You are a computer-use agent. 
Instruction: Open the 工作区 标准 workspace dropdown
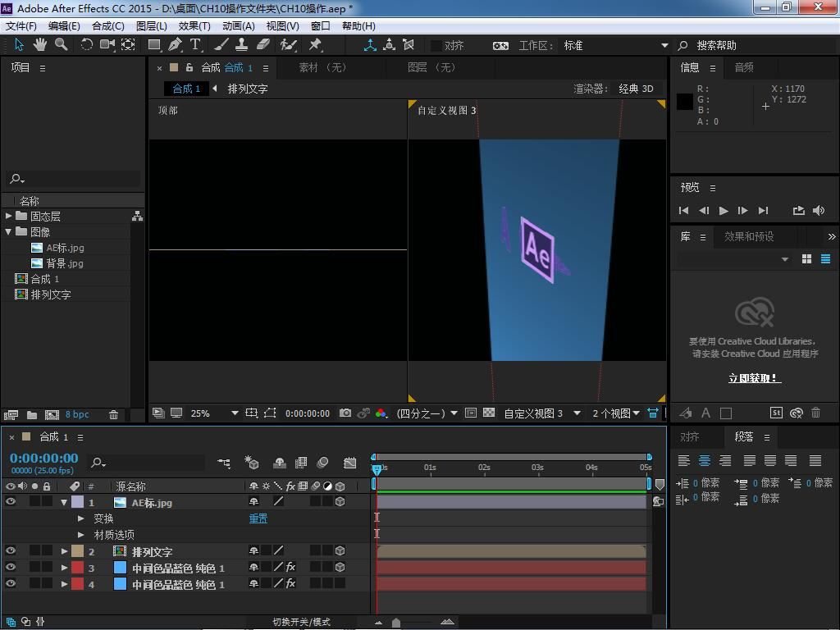click(615, 46)
